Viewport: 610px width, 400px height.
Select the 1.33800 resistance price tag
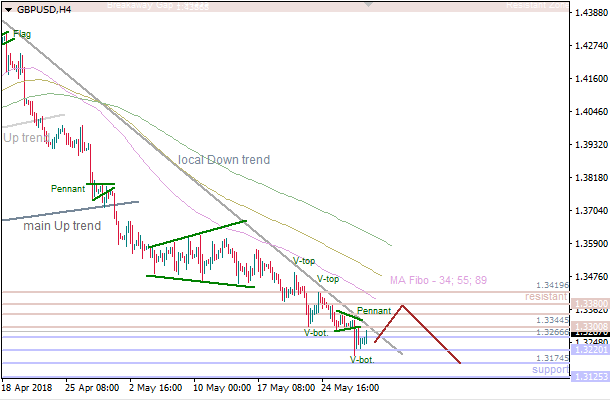pyautogui.click(x=588, y=302)
